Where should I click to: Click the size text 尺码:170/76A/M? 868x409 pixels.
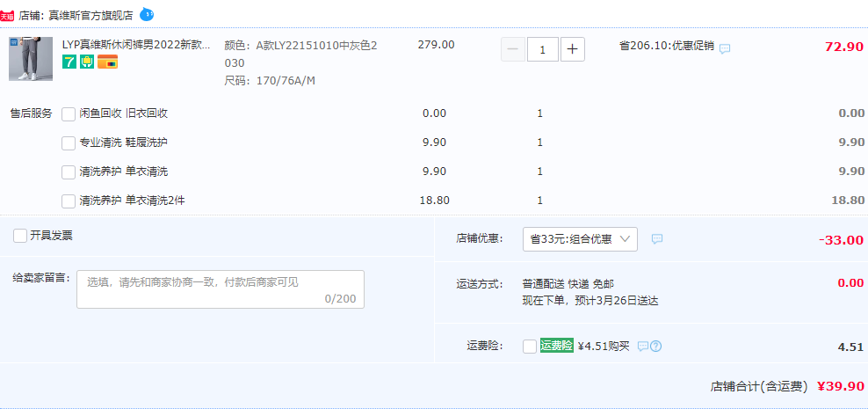click(x=270, y=81)
